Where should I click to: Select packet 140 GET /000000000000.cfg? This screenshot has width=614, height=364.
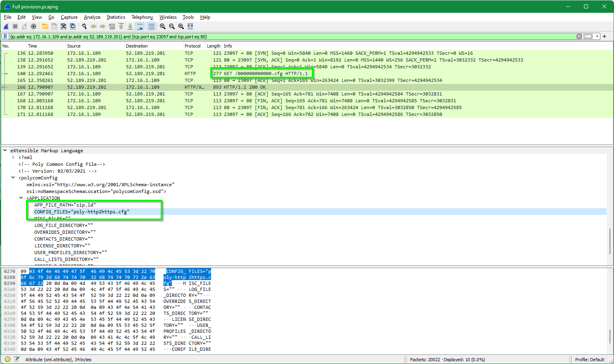pos(307,74)
